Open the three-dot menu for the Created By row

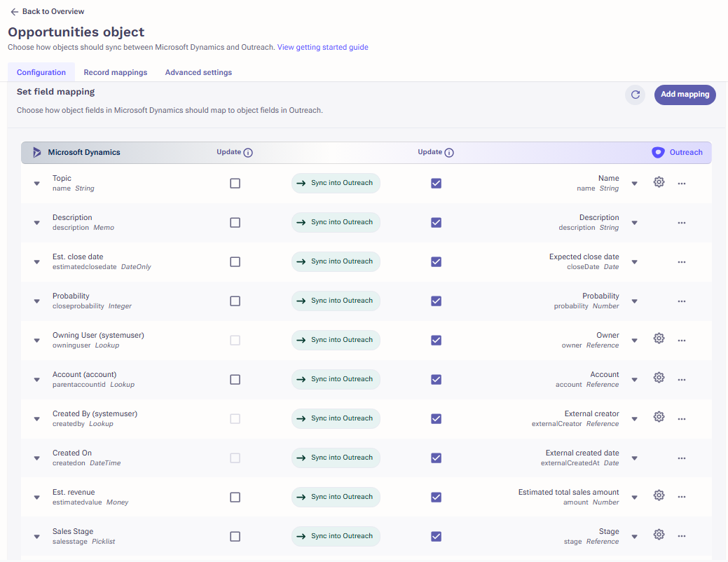click(682, 419)
